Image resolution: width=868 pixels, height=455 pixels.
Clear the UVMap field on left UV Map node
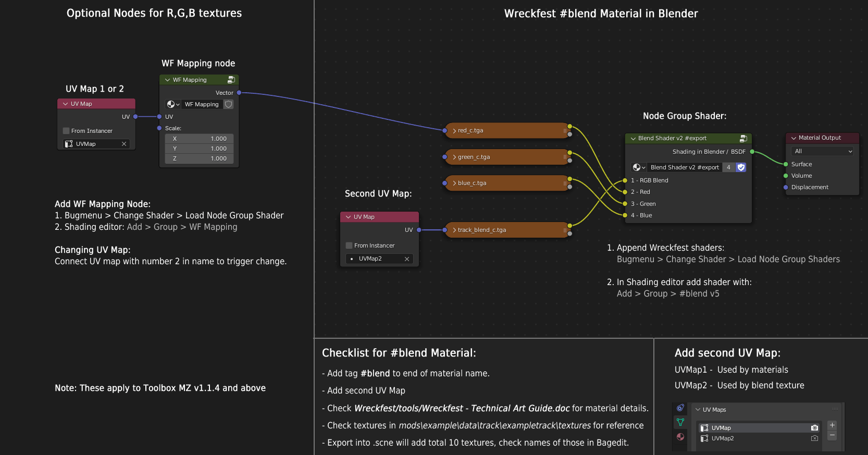124,144
